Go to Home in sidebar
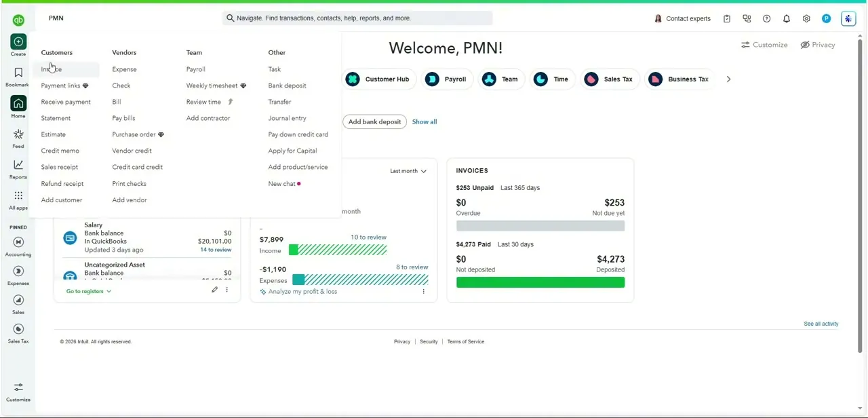Image resolution: width=868 pixels, height=418 pixels. (18, 103)
